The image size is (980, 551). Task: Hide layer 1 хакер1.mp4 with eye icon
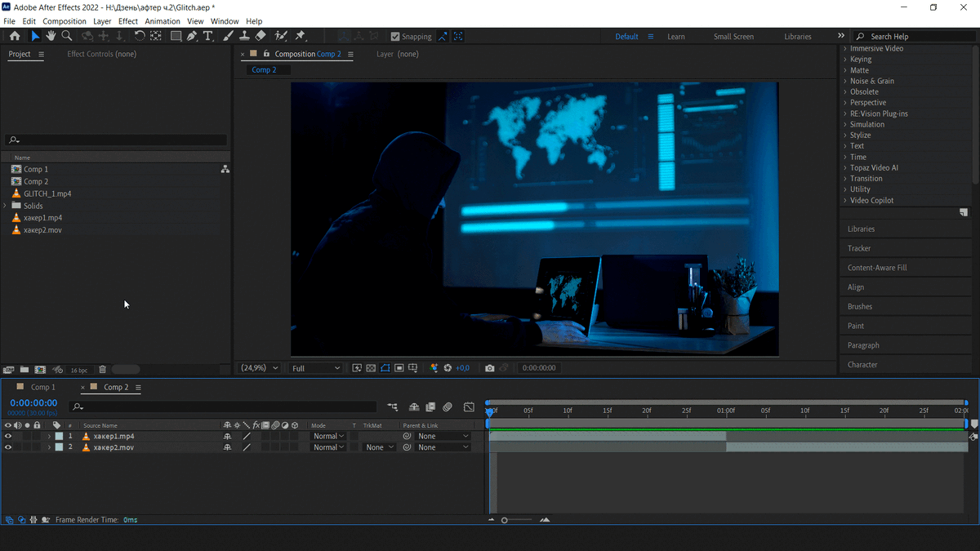click(8, 436)
